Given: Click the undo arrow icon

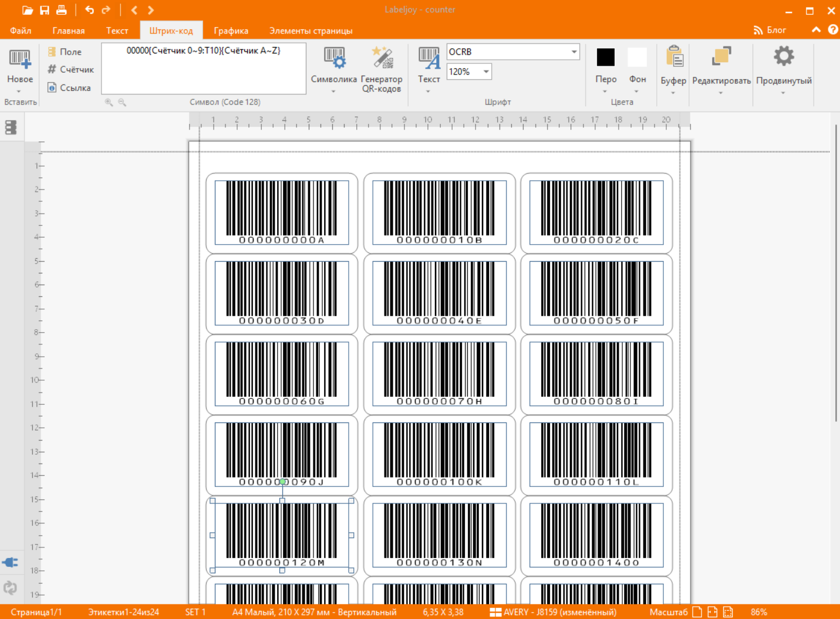Looking at the screenshot, I should (89, 10).
